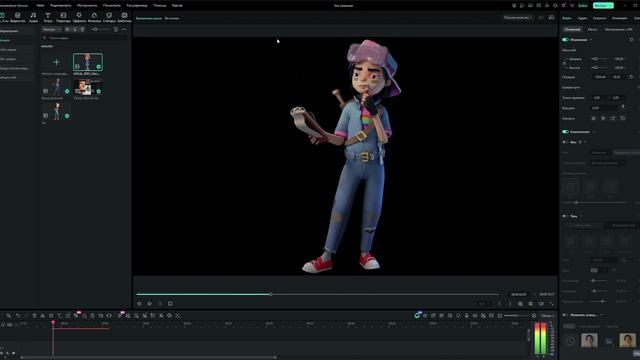Toggle the Shadow section checkbox
This screenshot has height=360, width=640.
pos(565,216)
